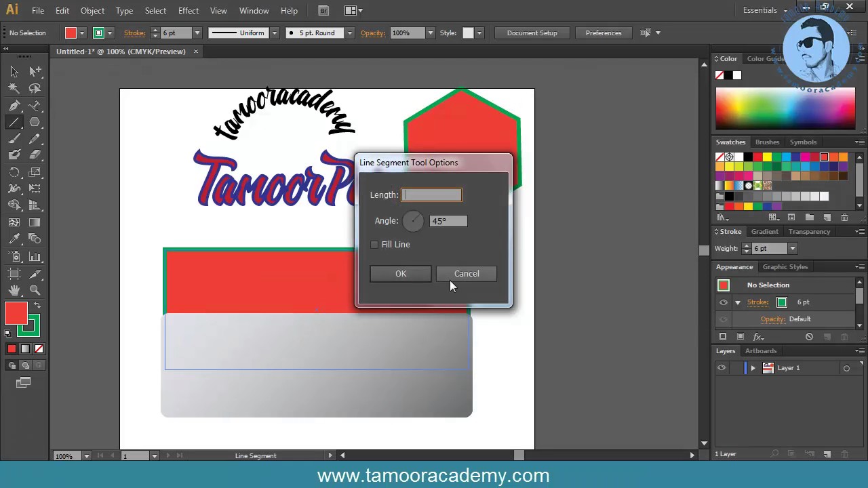This screenshot has width=868, height=488.
Task: Click Clear Appearance icon
Action: (x=809, y=337)
